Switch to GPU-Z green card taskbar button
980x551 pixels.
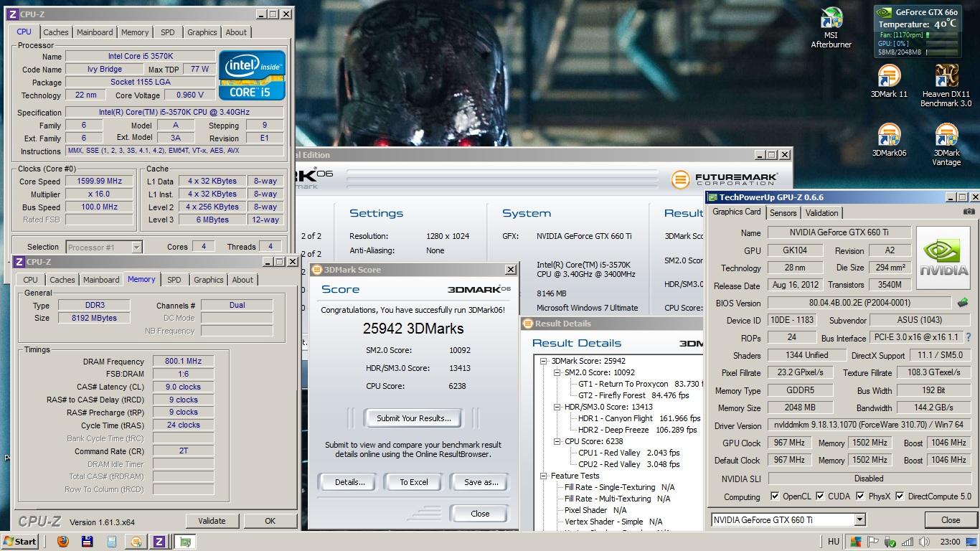click(185, 542)
